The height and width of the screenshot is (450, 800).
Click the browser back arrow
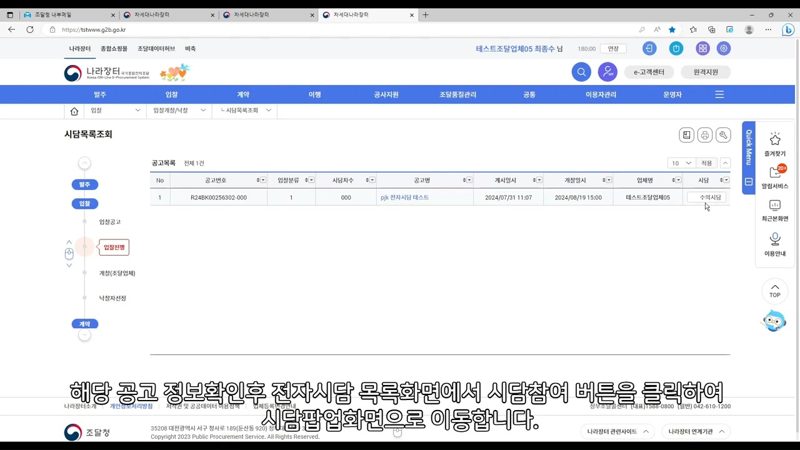11,30
